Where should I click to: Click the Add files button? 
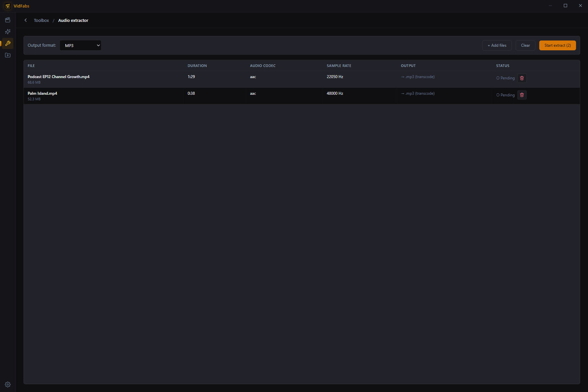497,45
